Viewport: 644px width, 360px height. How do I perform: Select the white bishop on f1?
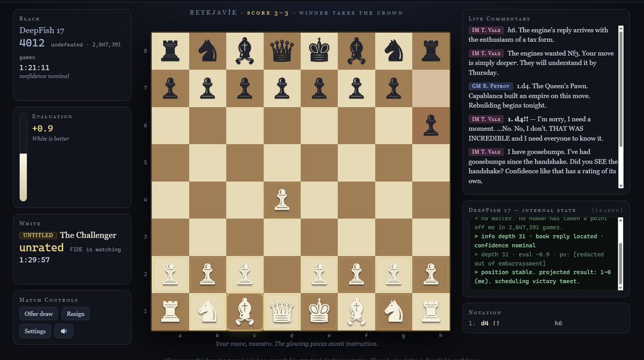pyautogui.click(x=356, y=312)
